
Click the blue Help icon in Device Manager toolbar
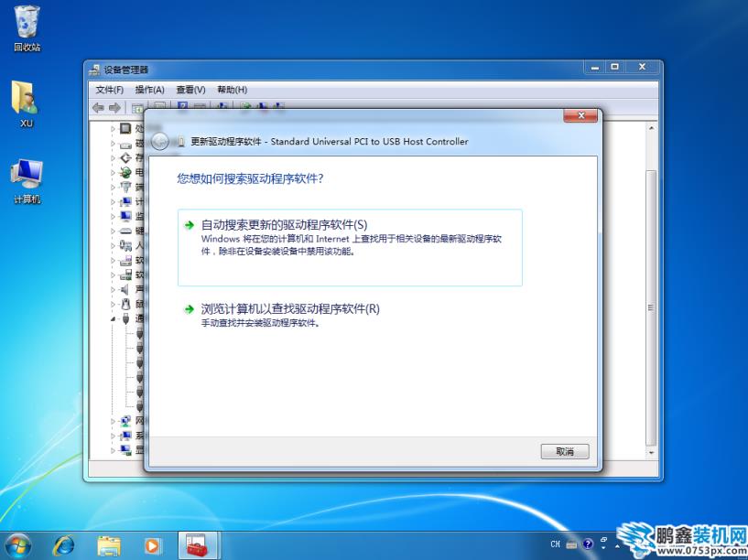[182, 106]
